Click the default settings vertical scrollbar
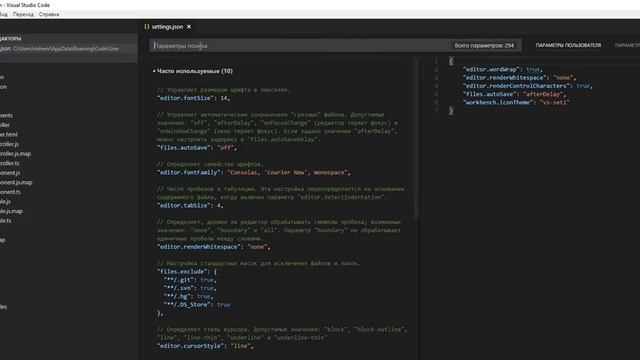Image resolution: width=640 pixels, height=360 pixels. 416,139
